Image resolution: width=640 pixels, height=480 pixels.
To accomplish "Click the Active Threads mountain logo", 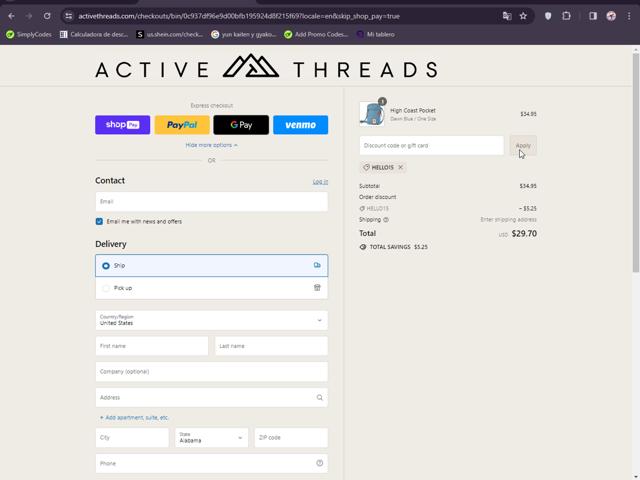I will (251, 66).
